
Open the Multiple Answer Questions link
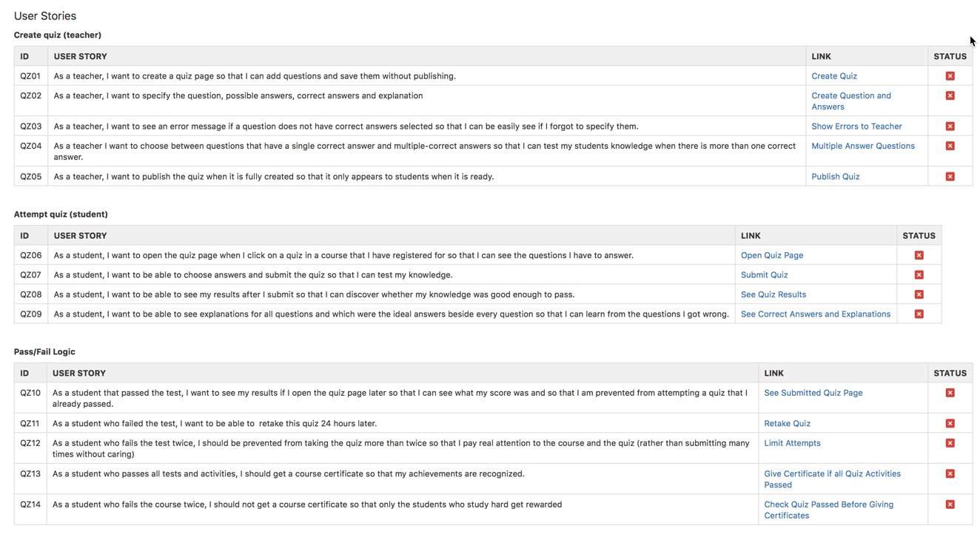(863, 146)
